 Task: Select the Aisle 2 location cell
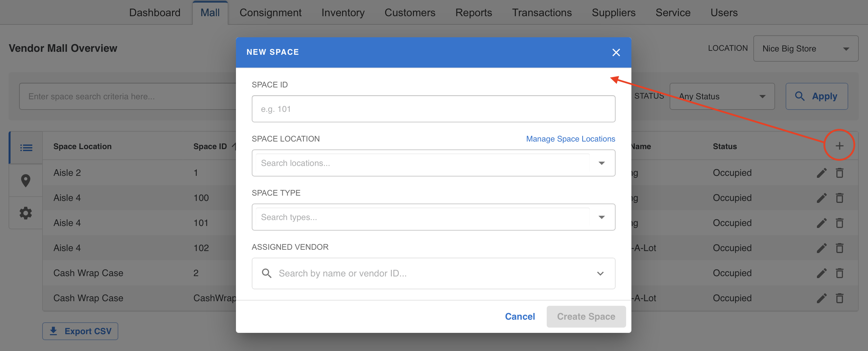[x=67, y=173]
